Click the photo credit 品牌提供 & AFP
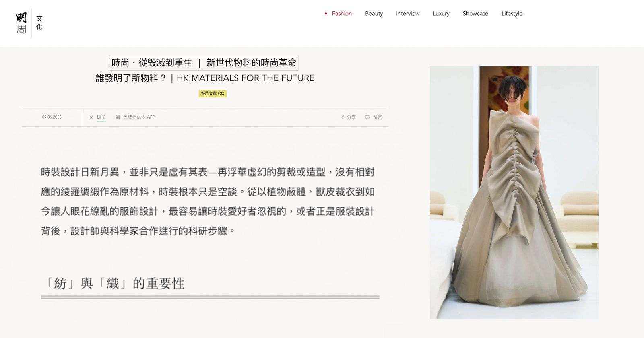 coord(139,117)
